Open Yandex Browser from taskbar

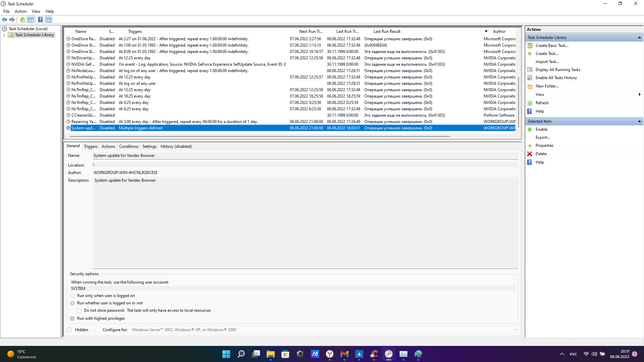point(330,354)
